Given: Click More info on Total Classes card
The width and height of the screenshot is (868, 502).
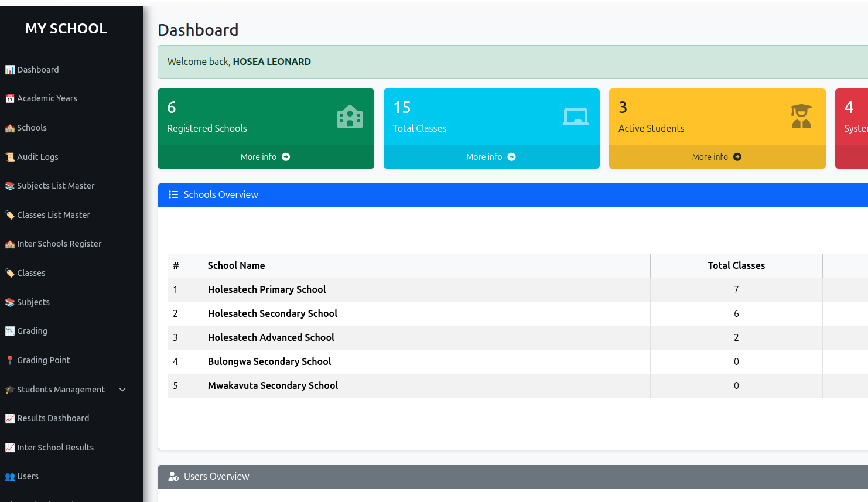Looking at the screenshot, I should tap(484, 157).
